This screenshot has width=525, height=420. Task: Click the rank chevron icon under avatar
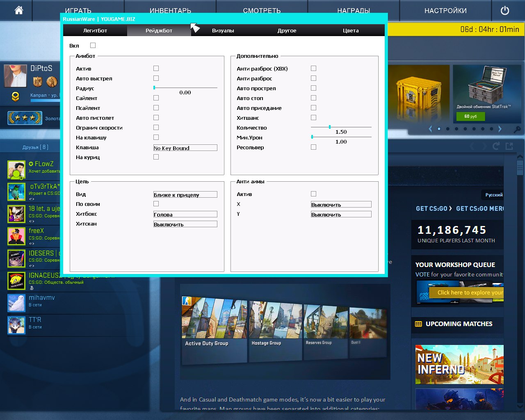(x=15, y=97)
